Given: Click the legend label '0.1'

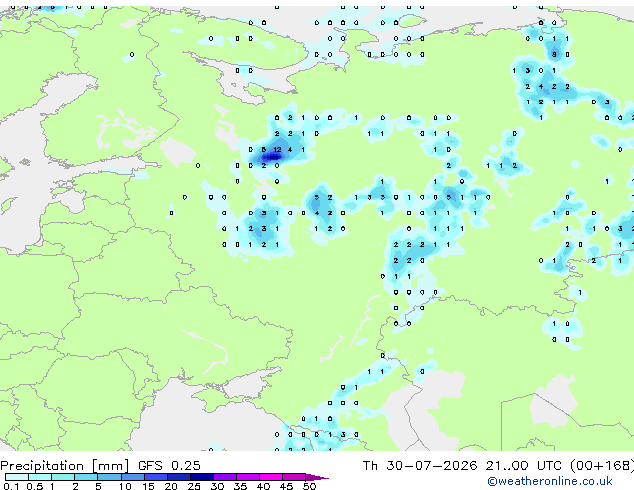Looking at the screenshot, I should click(11, 486).
